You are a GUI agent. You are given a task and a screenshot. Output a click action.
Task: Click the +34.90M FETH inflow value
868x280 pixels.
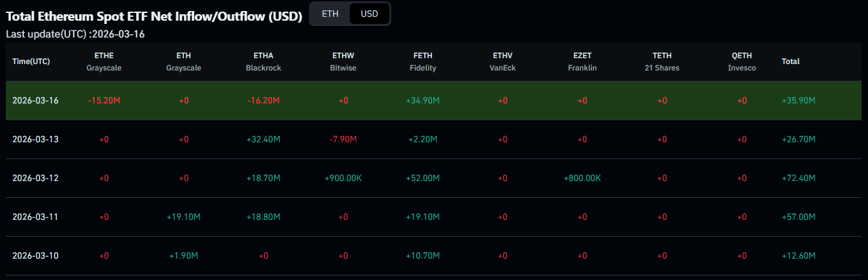423,101
